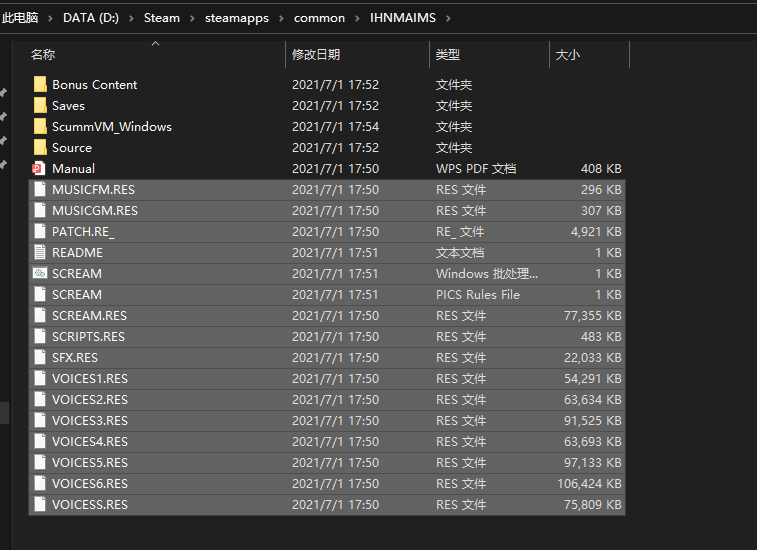Expand the chevron after common in breadcrumb

tap(357, 18)
